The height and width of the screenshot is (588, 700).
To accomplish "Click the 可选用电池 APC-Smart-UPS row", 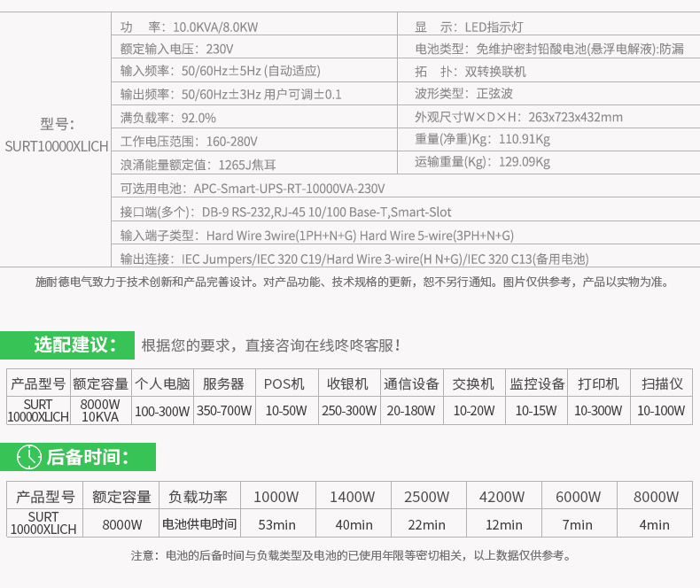I will point(253,189).
